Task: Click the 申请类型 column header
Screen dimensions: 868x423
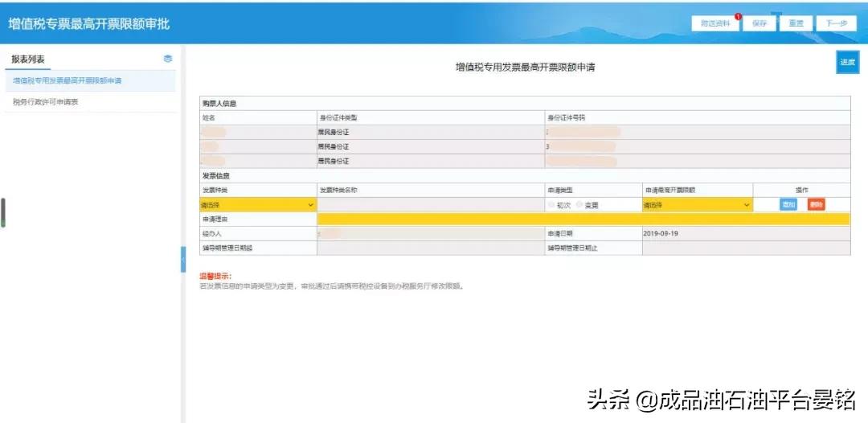Action: pyautogui.click(x=559, y=190)
